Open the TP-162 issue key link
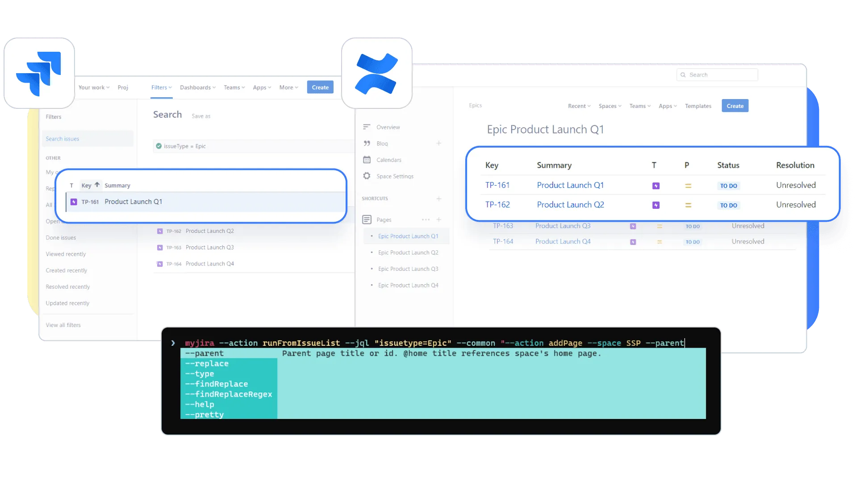The image size is (868, 489). click(x=497, y=205)
